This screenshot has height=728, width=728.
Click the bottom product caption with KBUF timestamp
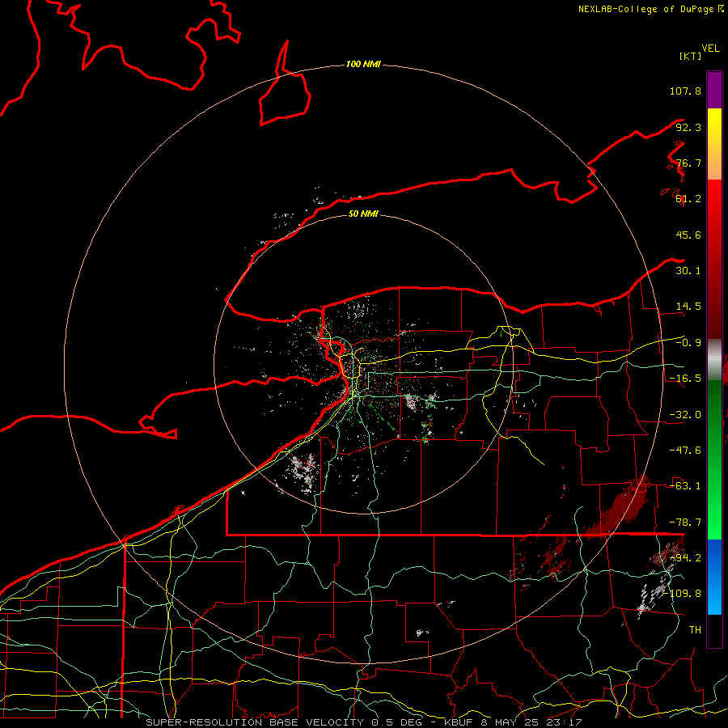(363, 722)
